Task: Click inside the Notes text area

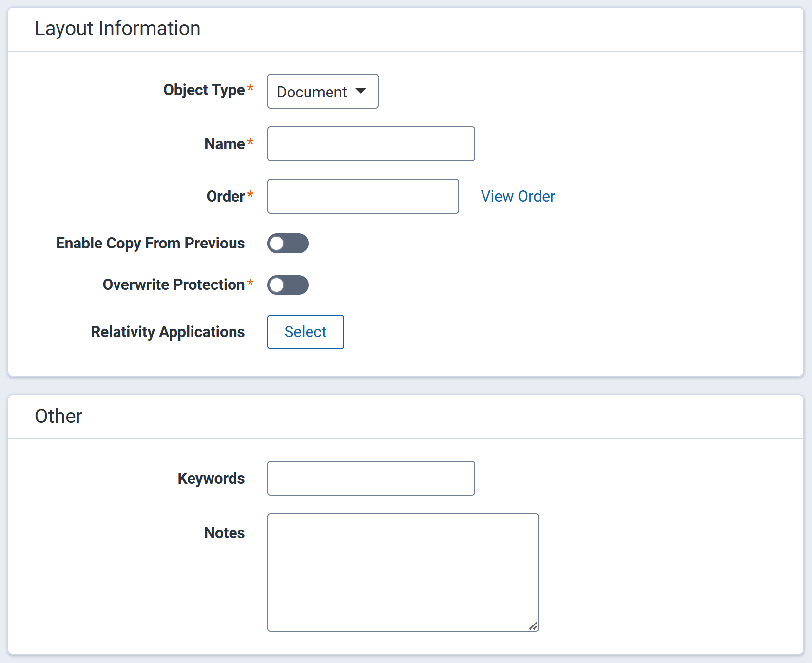Action: click(403, 572)
